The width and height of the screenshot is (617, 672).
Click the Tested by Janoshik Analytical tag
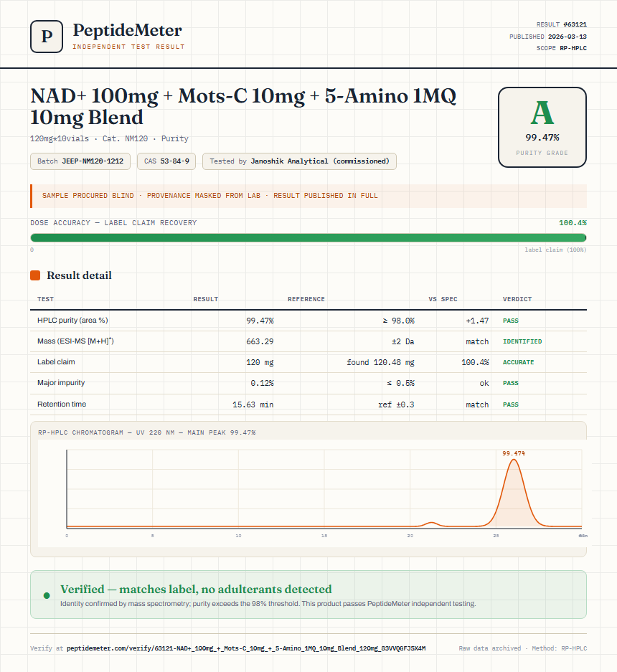tap(299, 161)
